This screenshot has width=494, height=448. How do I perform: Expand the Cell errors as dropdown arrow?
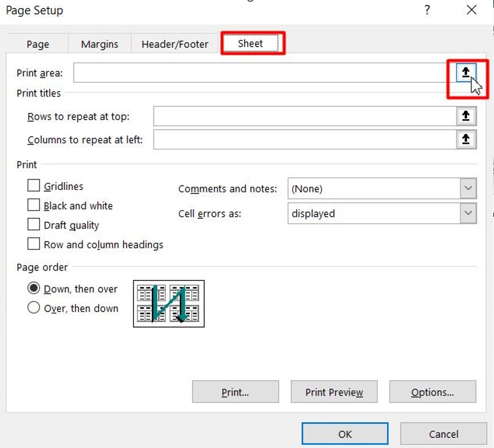[468, 213]
